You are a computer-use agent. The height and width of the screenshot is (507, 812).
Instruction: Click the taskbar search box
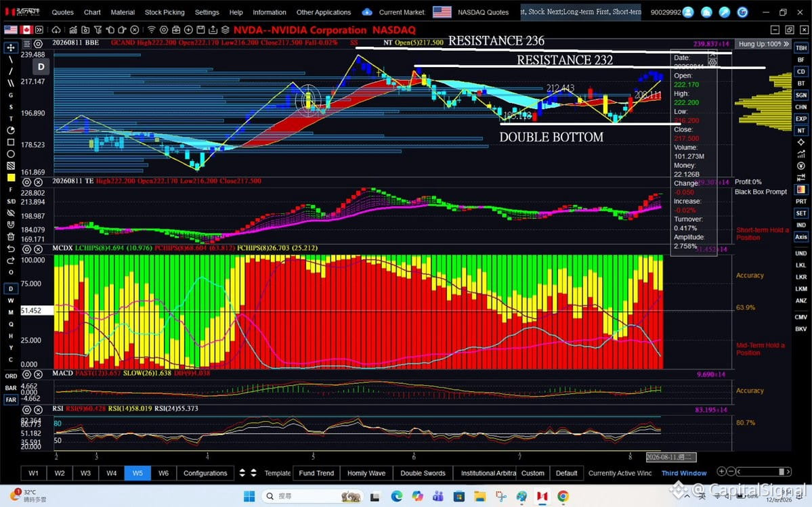(314, 496)
